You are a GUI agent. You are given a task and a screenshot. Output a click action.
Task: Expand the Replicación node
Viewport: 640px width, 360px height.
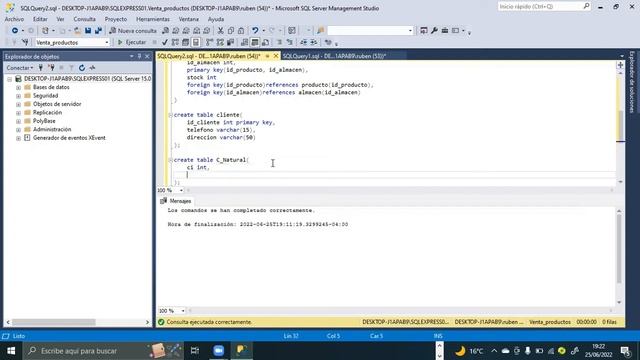click(x=18, y=113)
